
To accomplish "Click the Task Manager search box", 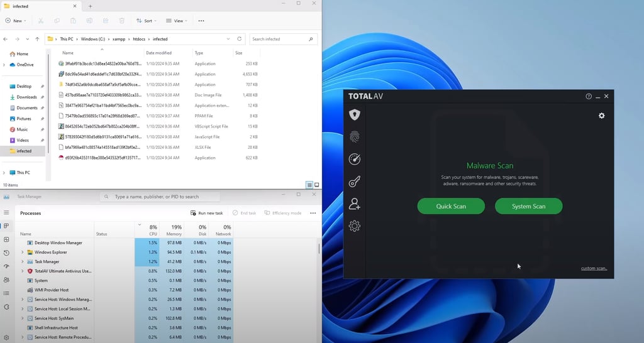I will pyautogui.click(x=160, y=197).
